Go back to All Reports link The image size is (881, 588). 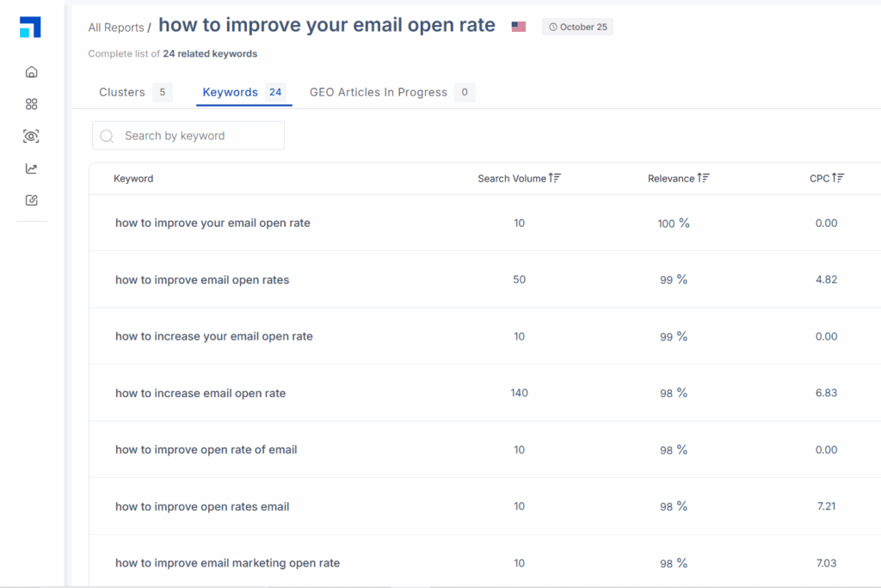116,28
